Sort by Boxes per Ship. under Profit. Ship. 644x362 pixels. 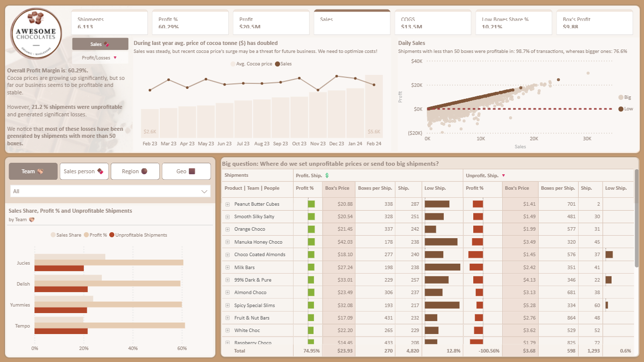click(375, 188)
